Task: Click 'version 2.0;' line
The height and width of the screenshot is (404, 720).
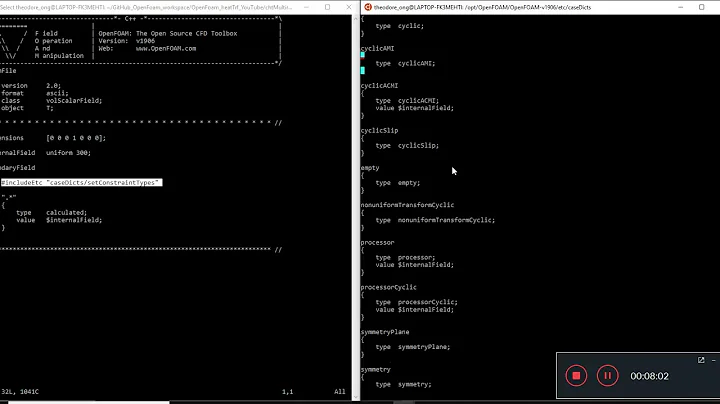Action: click(x=31, y=86)
